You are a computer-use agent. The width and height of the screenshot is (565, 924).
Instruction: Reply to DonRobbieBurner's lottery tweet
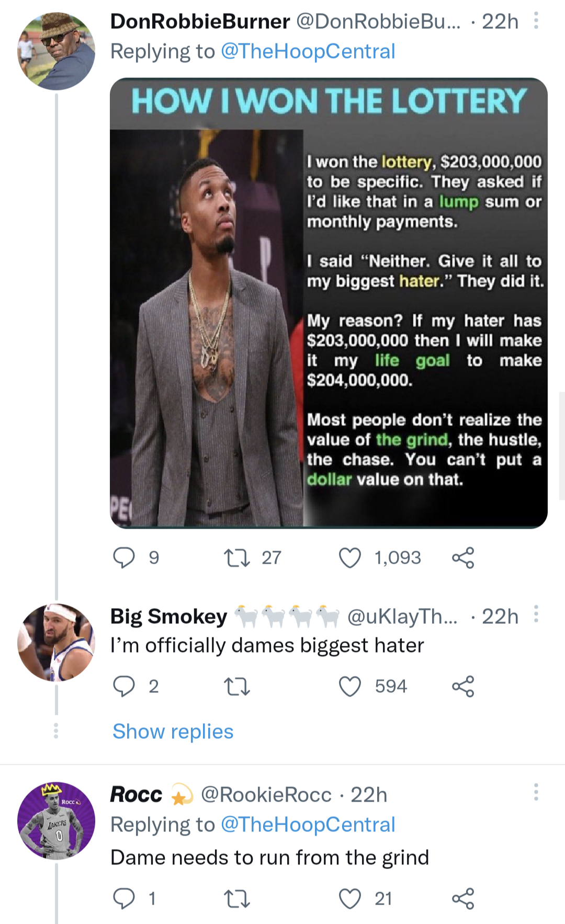pos(125,558)
